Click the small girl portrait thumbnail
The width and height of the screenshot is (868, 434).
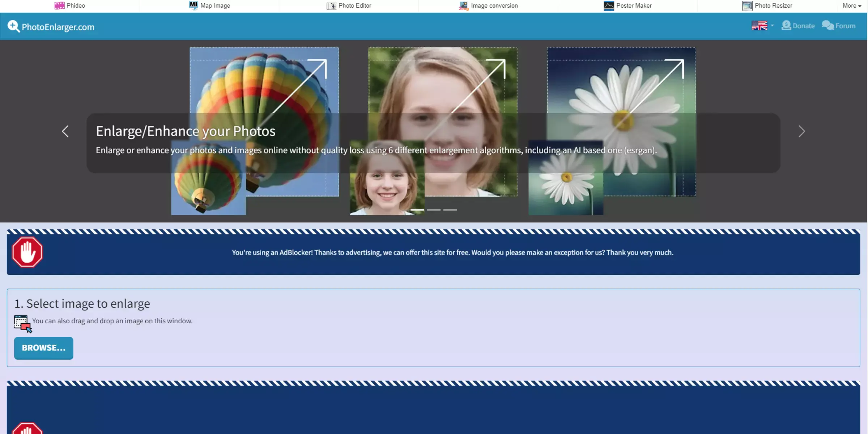pos(387,178)
